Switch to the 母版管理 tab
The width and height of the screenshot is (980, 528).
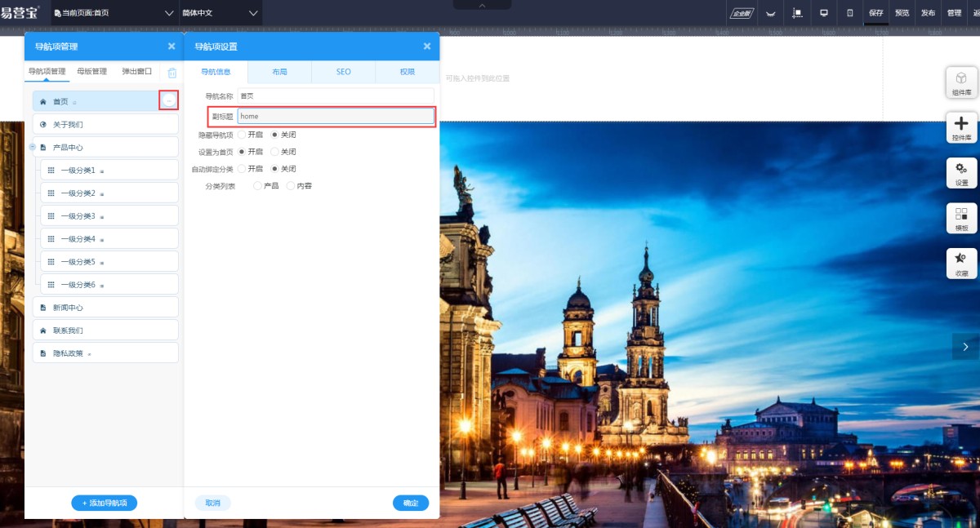(x=91, y=72)
